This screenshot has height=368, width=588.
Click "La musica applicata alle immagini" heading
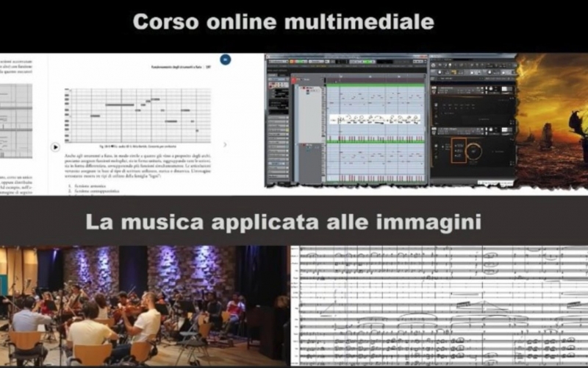(x=283, y=221)
